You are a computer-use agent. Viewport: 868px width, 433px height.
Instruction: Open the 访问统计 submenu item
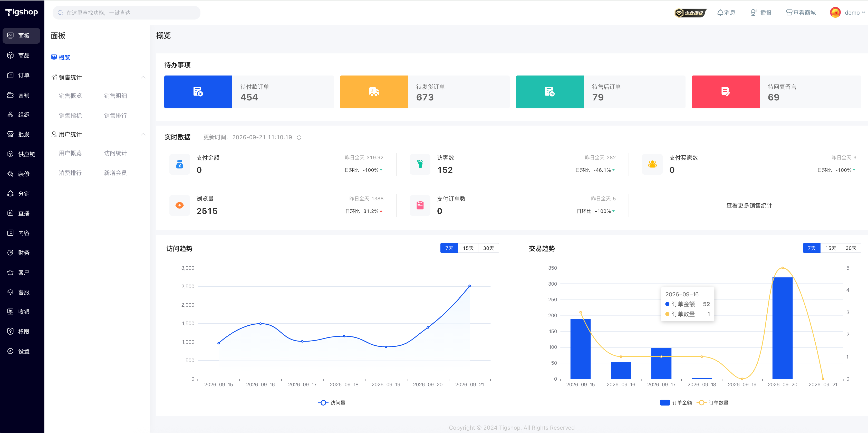click(115, 153)
